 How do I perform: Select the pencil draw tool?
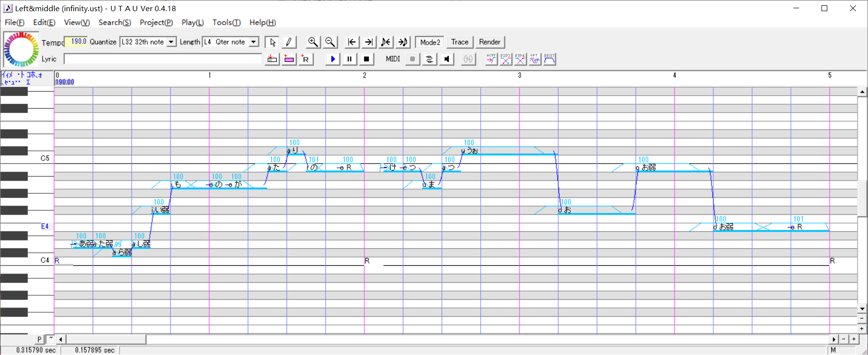coord(289,42)
